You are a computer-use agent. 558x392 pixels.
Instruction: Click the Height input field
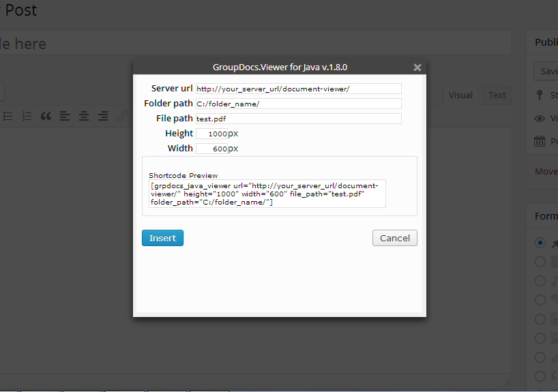pos(211,134)
